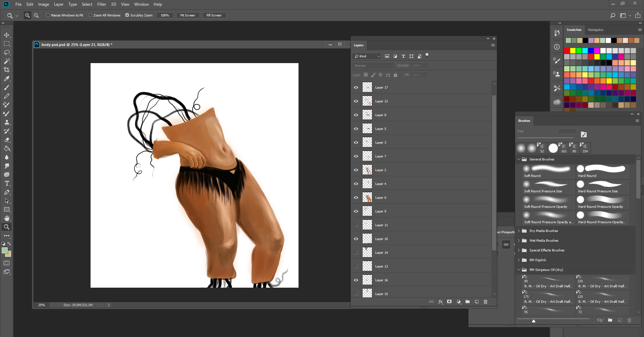Viewport: 644px width, 337px height.
Task: Click the thumbnail of Layer 2
Action: (367, 170)
